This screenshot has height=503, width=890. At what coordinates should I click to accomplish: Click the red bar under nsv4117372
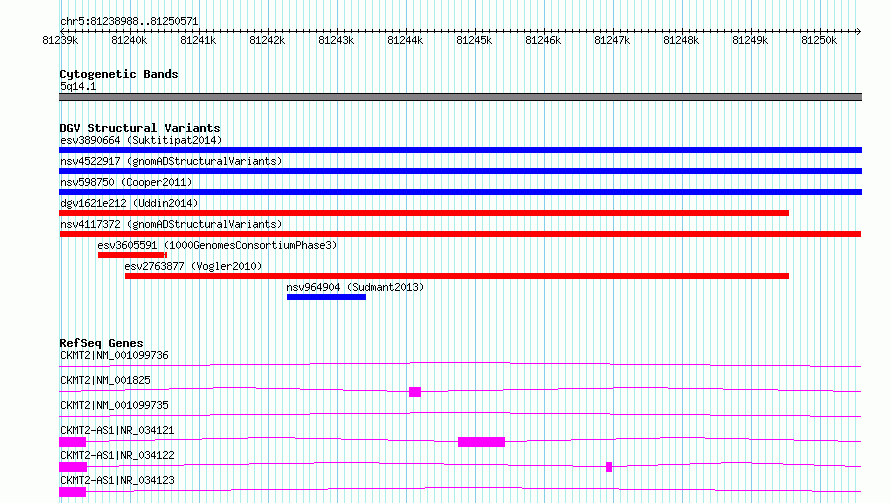click(460, 234)
